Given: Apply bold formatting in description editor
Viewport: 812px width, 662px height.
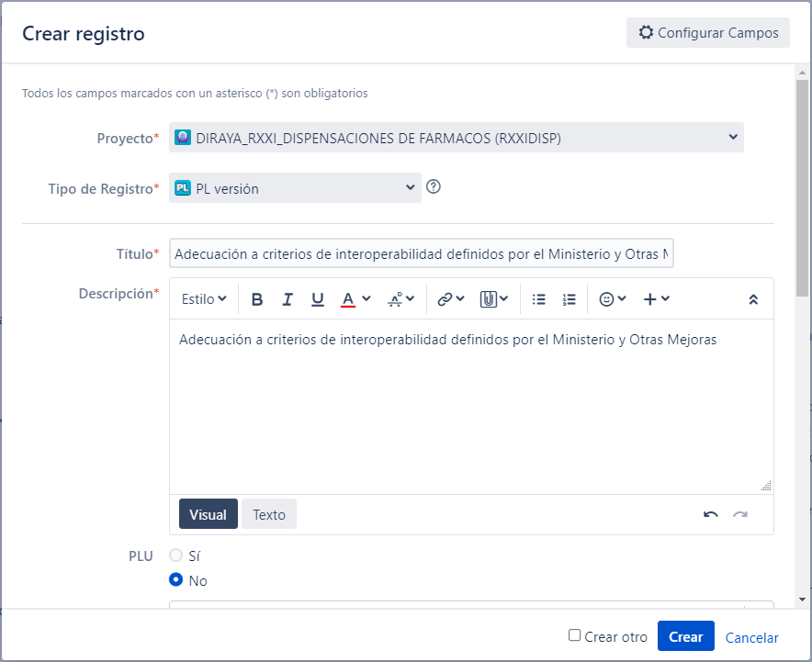Looking at the screenshot, I should (257, 299).
